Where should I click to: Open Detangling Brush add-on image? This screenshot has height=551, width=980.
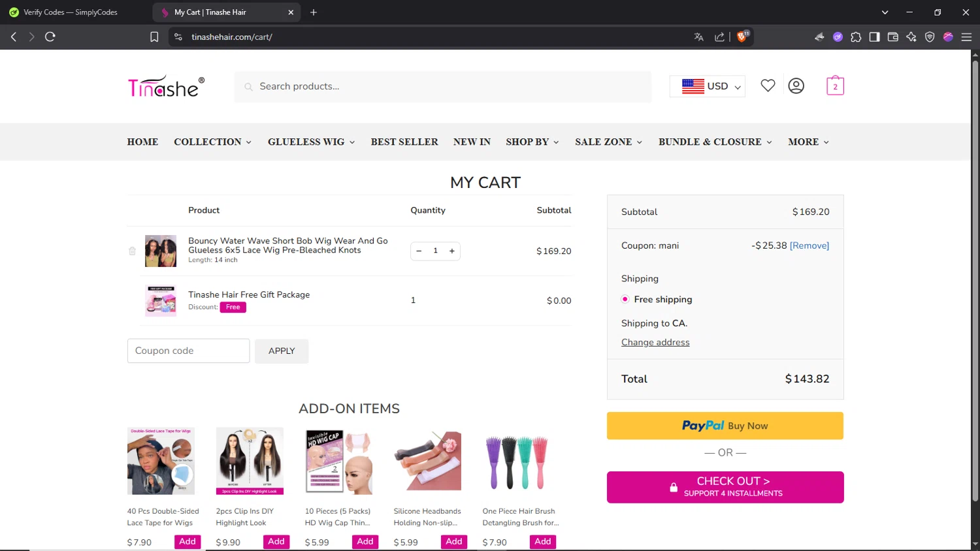tap(516, 461)
